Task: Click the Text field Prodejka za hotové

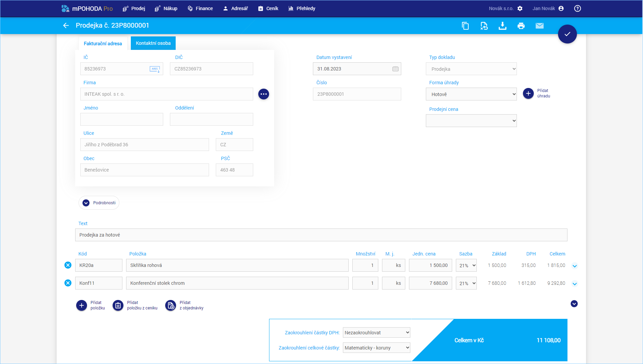Action: click(x=321, y=235)
